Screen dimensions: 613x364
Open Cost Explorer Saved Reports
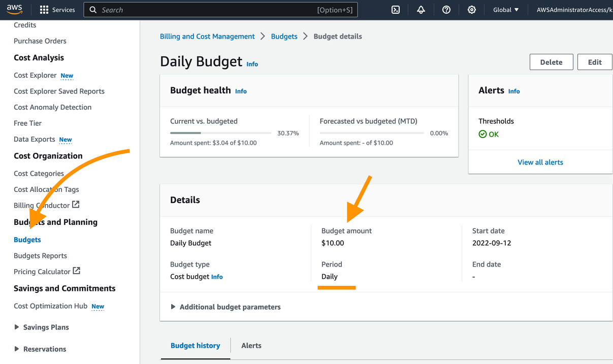point(59,91)
